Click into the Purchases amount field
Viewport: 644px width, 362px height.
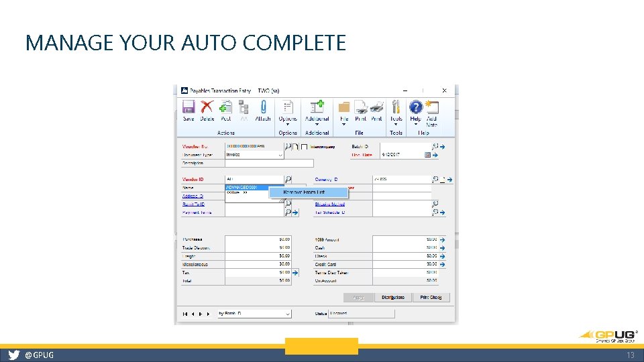click(x=258, y=239)
